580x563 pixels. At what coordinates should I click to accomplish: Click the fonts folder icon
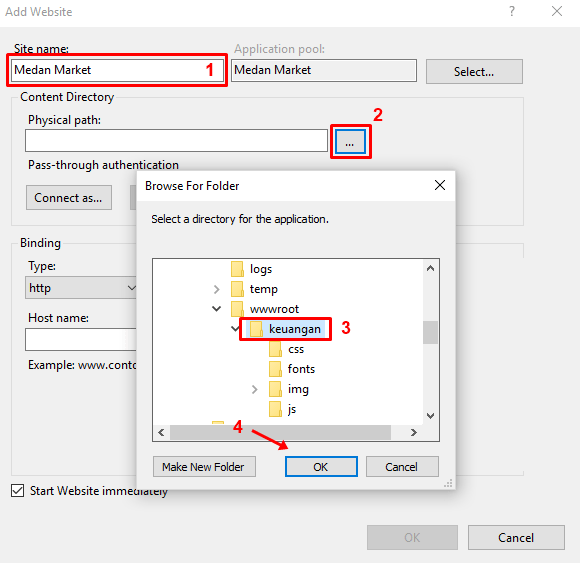click(276, 369)
